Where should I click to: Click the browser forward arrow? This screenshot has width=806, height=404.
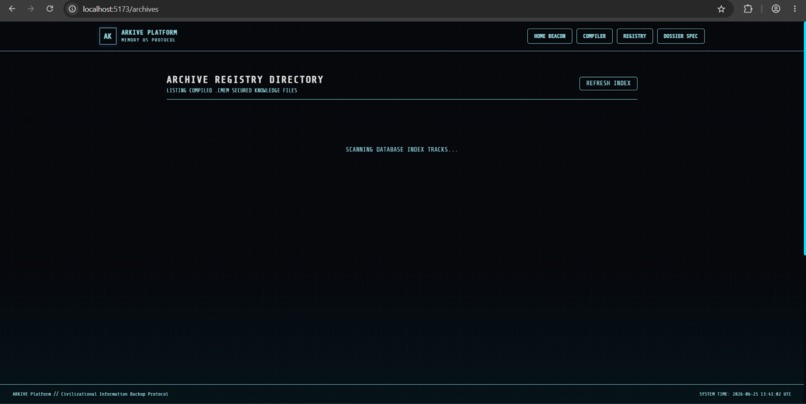(31, 9)
